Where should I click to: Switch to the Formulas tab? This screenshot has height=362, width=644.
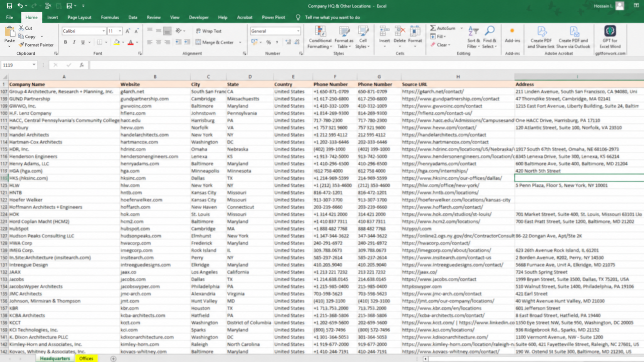110,17
